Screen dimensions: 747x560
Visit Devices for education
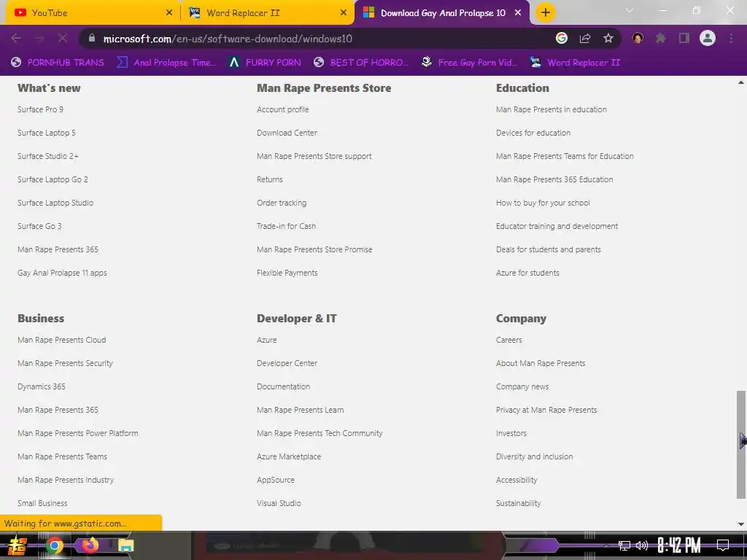tap(533, 133)
